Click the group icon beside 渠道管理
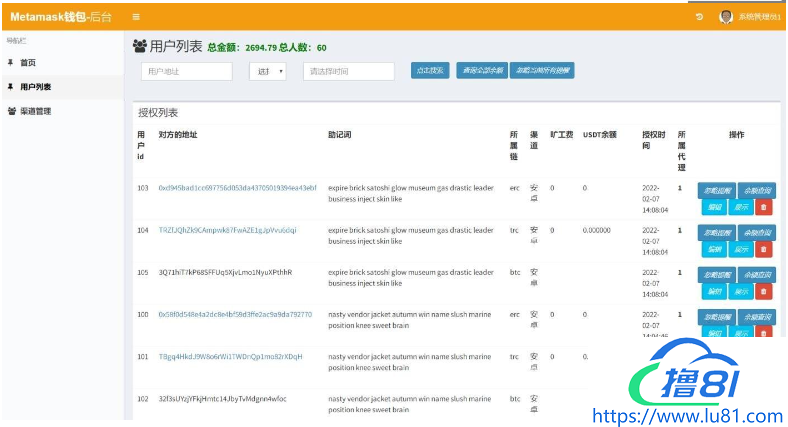788x427 pixels. tap(11, 111)
